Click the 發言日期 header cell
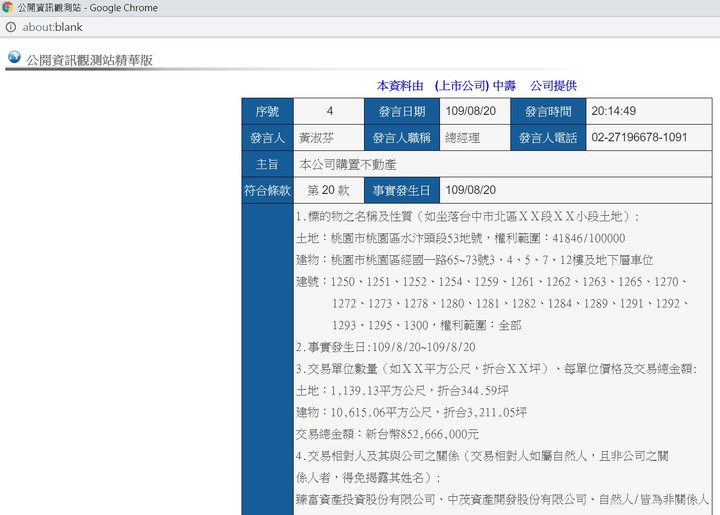 [402, 112]
